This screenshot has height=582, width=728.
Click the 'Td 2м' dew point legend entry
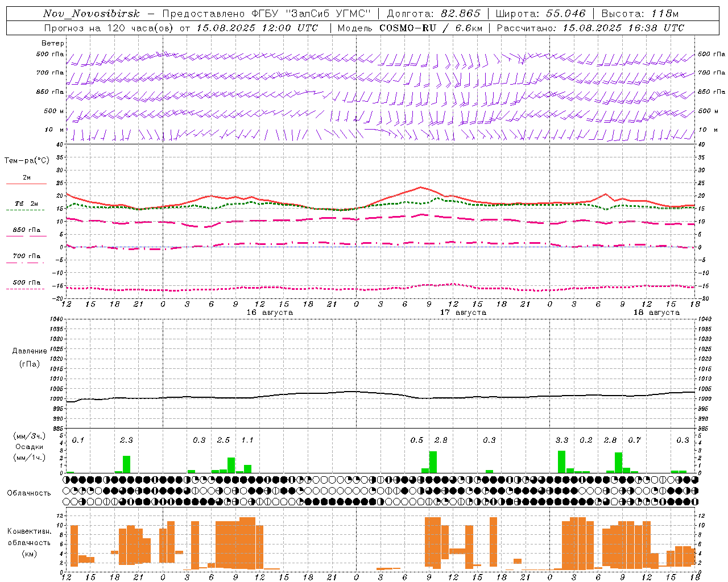(x=27, y=203)
